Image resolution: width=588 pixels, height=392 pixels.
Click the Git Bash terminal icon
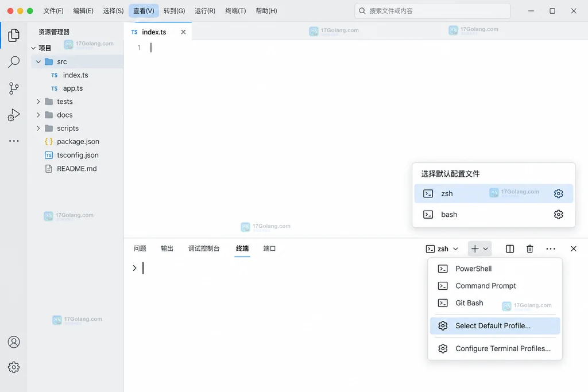tap(443, 303)
